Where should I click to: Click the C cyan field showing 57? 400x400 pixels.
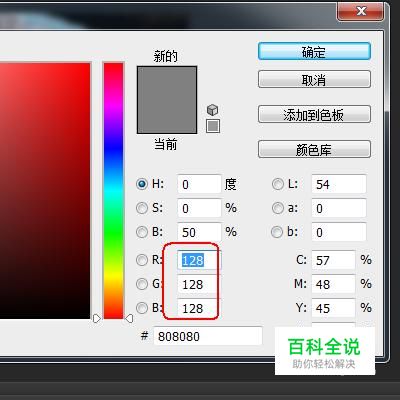pos(333,260)
